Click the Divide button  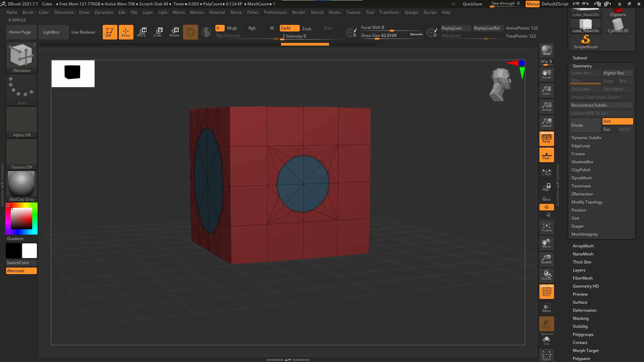585,125
